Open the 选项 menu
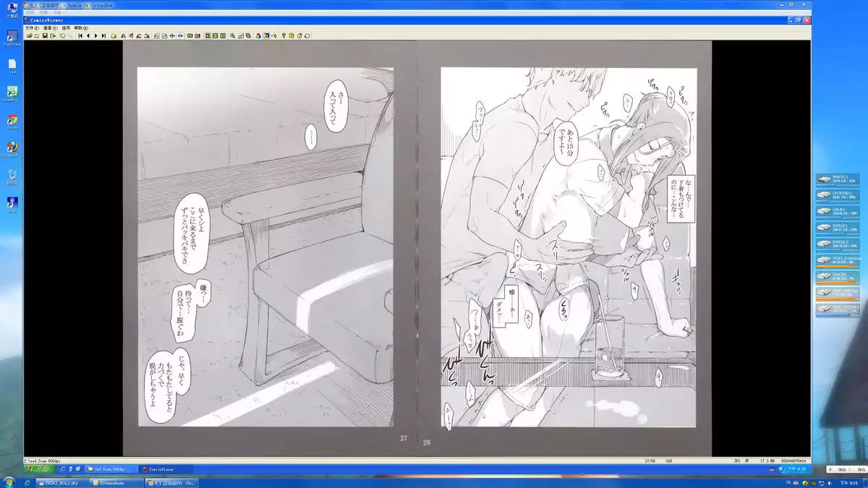Image resolution: width=868 pixels, height=488 pixels. tap(65, 28)
